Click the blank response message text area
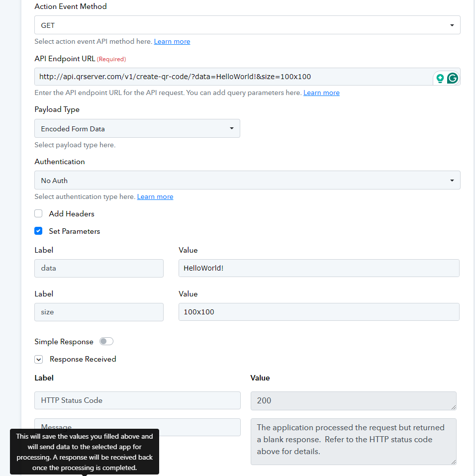Screen dimensions: 475x476 pyautogui.click(x=353, y=441)
